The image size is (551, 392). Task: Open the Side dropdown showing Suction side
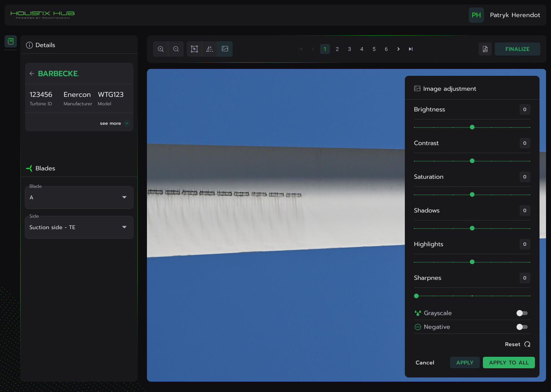(x=79, y=227)
